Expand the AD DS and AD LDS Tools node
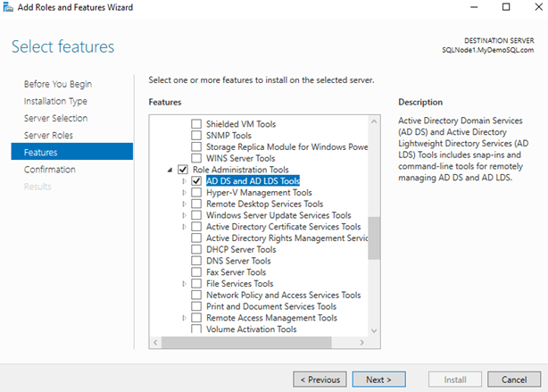Screen dimensions: 548x392 pos(185,180)
